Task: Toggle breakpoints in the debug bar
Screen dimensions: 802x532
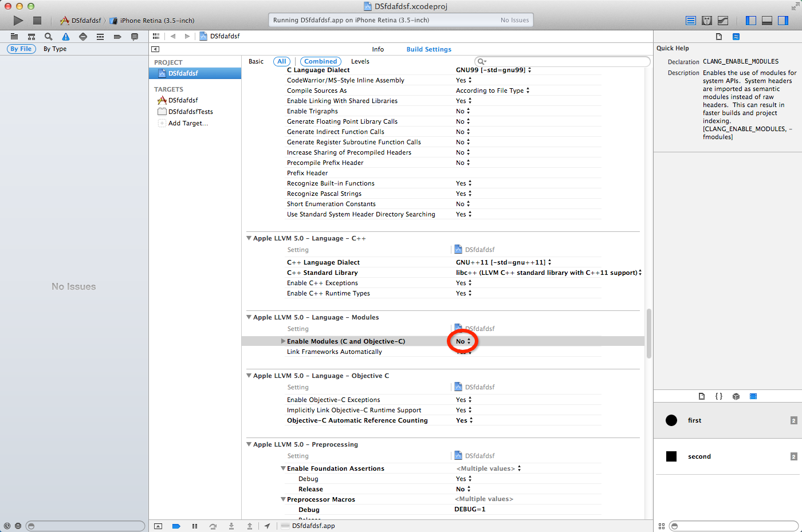Action: pos(176,526)
